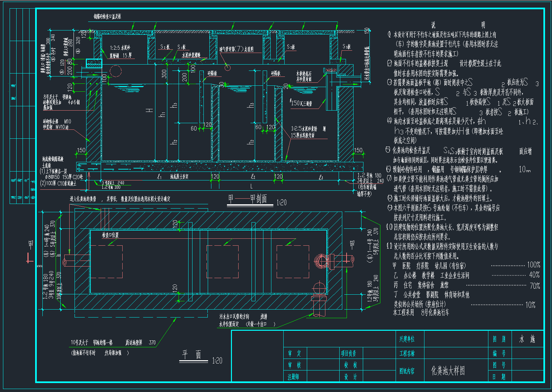Click the 1:20 scale beside '甲—甲剖面'
The image size is (552, 392).
click(x=282, y=202)
